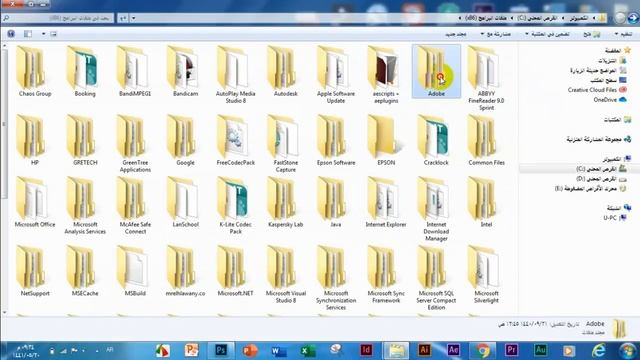Open the Java folder
This screenshot has height=360, width=640.
click(336, 202)
